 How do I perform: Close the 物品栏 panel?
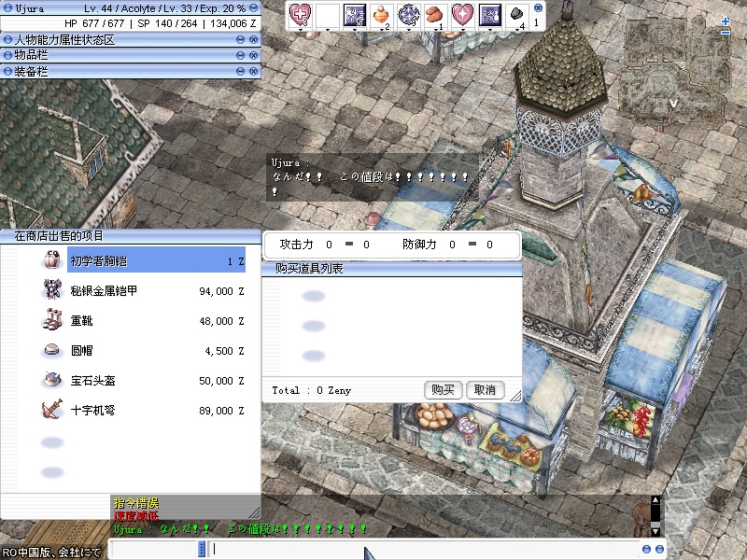[253, 55]
